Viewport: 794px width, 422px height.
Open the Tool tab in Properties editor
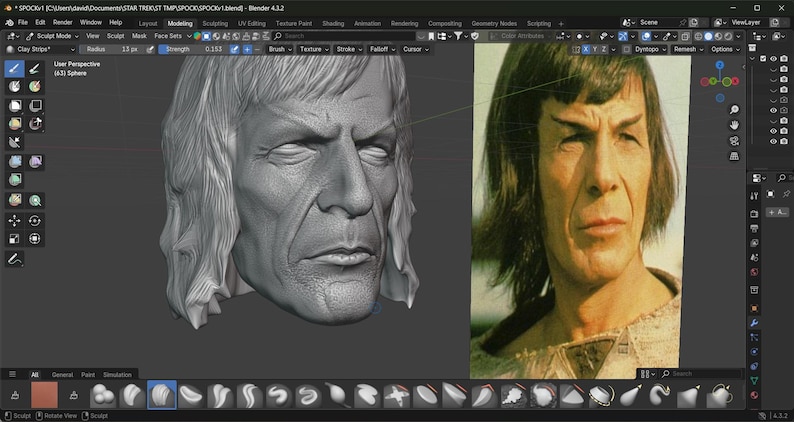click(x=754, y=196)
